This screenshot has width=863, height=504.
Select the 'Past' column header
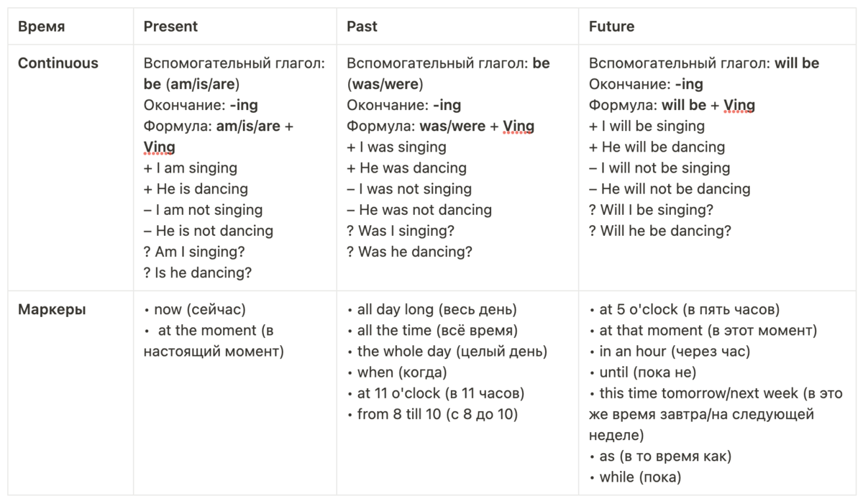coord(362,27)
